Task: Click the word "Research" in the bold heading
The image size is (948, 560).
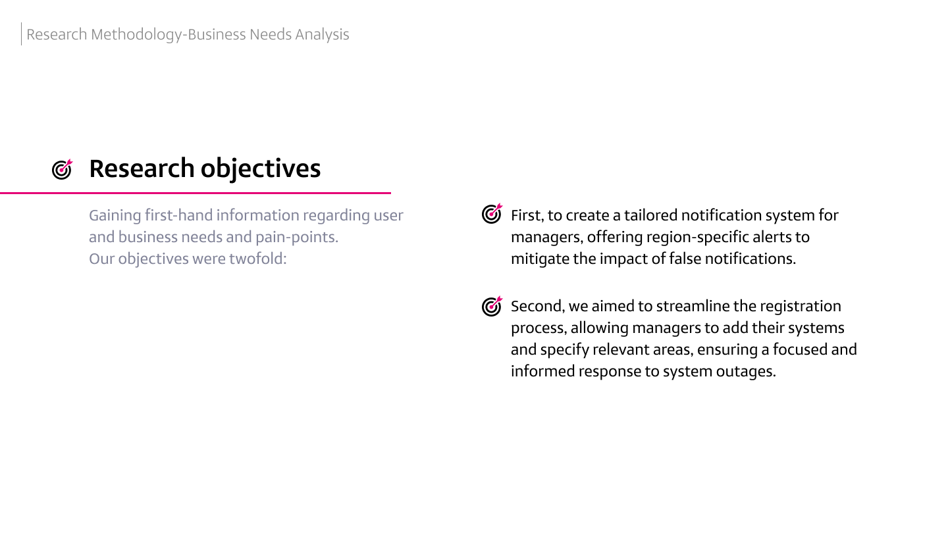Action: [142, 168]
